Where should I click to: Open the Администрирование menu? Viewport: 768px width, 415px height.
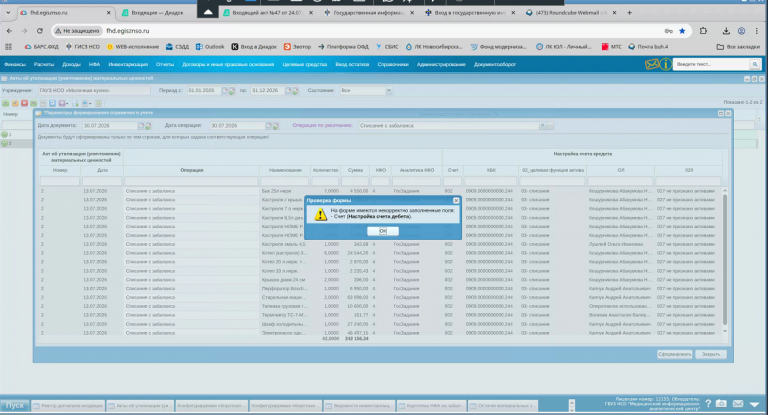441,64
